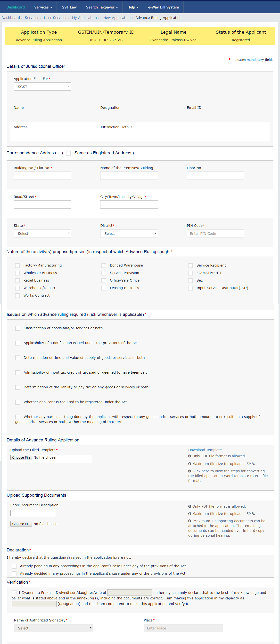Tick the Works Contract checkbox

point(17,296)
